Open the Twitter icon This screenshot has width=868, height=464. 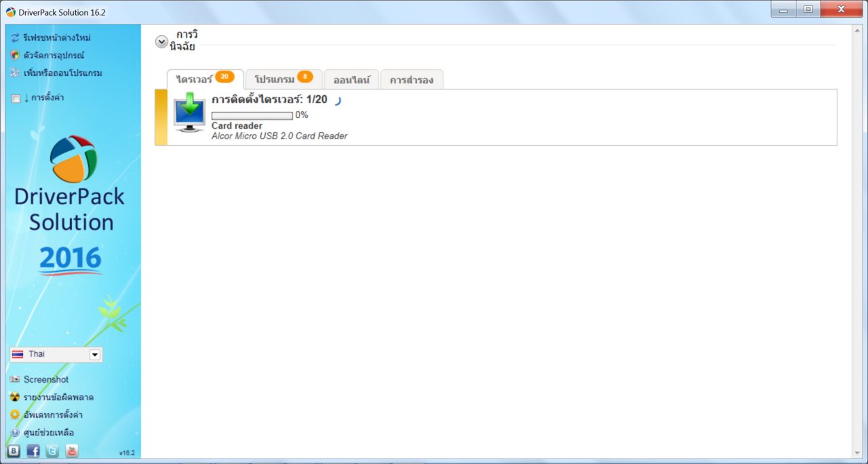click(52, 451)
